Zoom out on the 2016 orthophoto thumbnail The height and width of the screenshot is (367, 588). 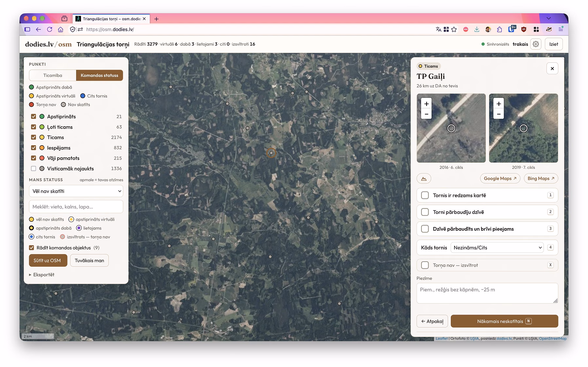[426, 114]
